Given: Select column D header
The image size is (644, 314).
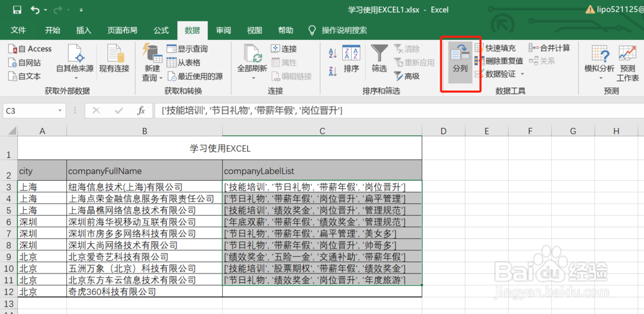Looking at the screenshot, I should click(x=443, y=131).
